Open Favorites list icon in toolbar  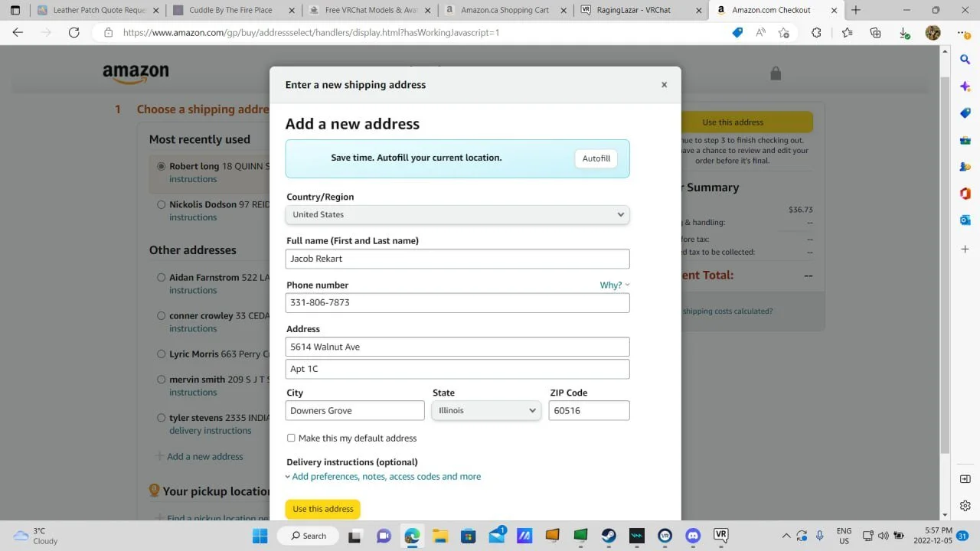[848, 32]
